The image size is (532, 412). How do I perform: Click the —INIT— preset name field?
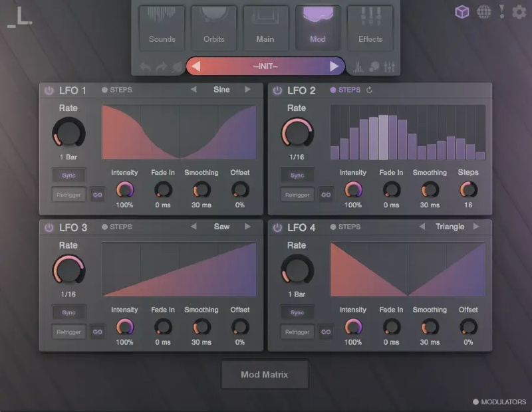(265, 65)
